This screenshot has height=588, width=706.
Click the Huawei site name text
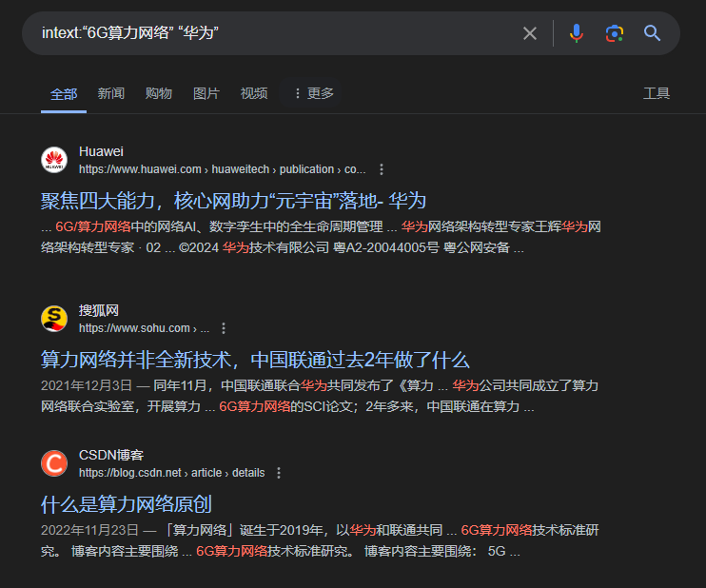[101, 151]
